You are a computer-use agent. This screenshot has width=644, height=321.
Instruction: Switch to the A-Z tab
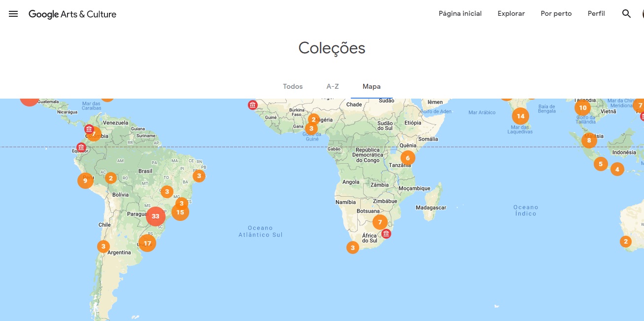tap(333, 86)
